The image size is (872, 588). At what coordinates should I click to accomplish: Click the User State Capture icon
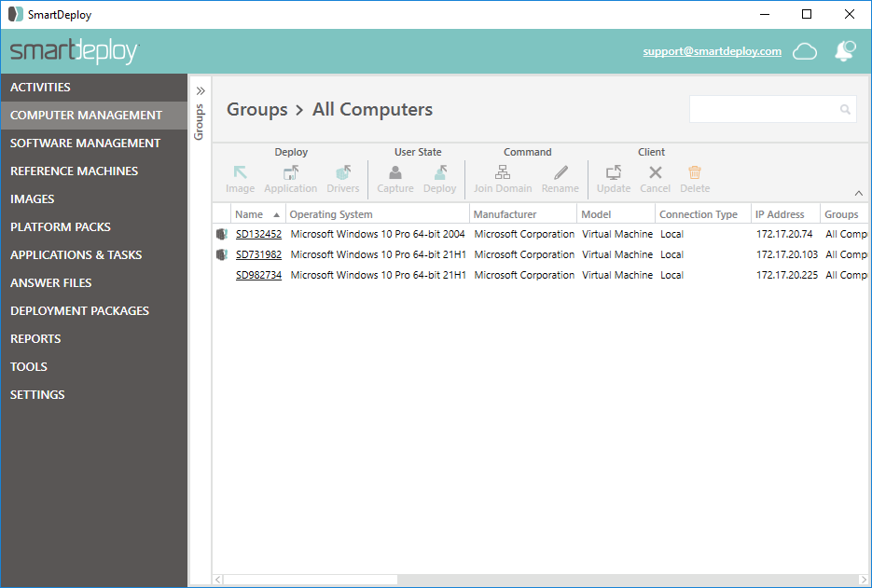tap(395, 172)
